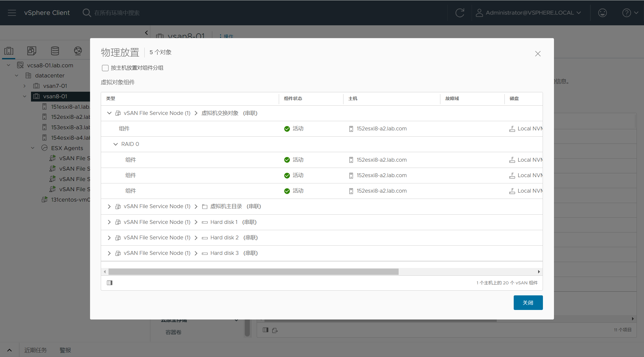Open the help question mark menu
This screenshot has width=644, height=357.
pyautogui.click(x=630, y=13)
